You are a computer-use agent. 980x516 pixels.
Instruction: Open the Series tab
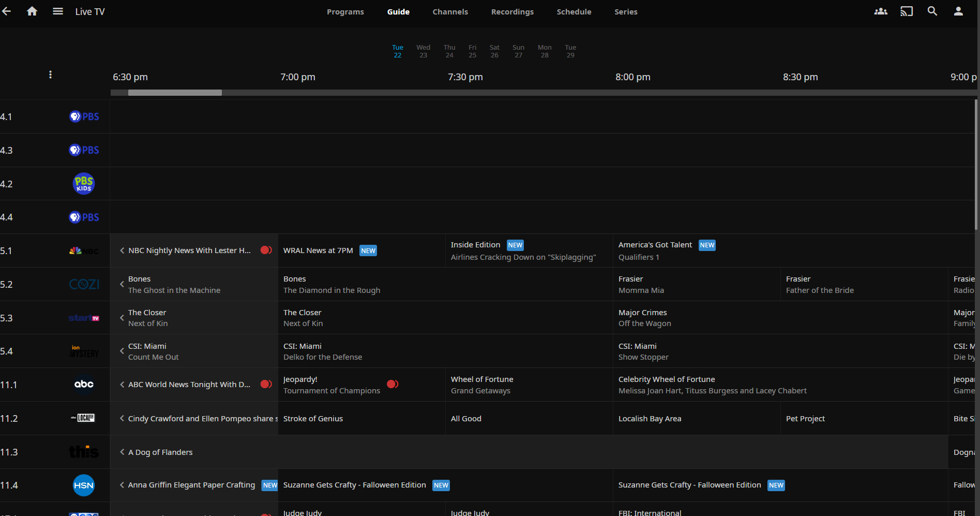pos(625,12)
